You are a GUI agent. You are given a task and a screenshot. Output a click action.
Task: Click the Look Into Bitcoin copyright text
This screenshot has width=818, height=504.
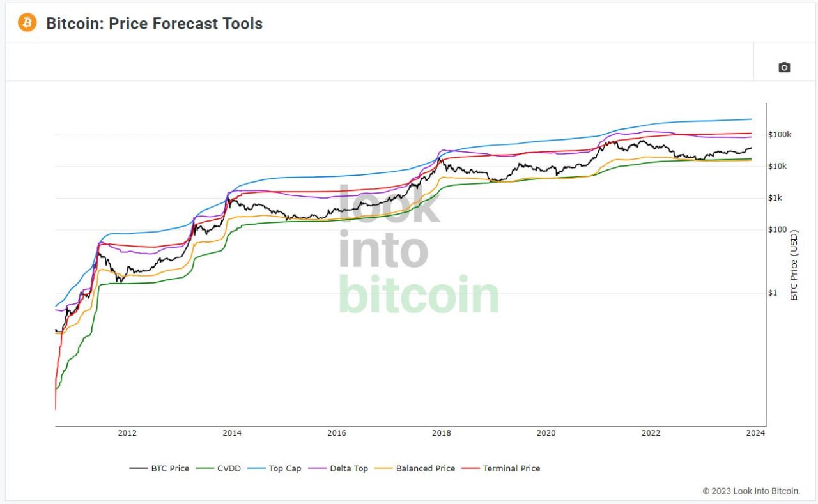click(751, 491)
